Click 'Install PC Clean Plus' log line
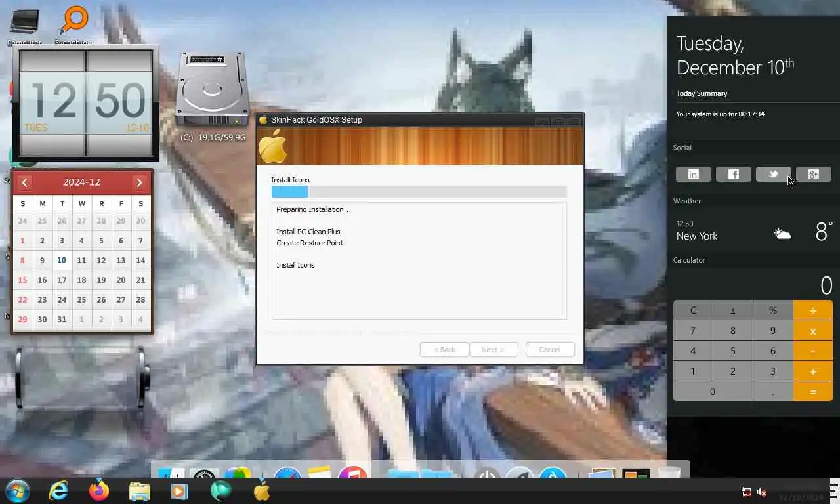Image resolution: width=840 pixels, height=504 pixels. [308, 232]
